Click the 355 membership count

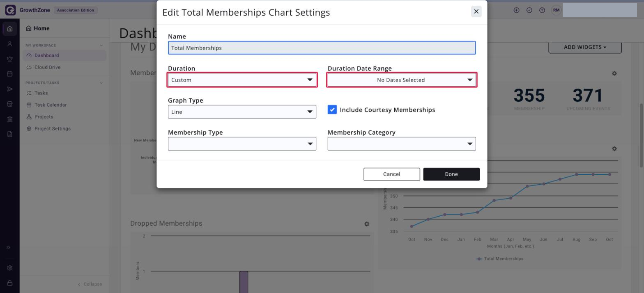(x=529, y=96)
